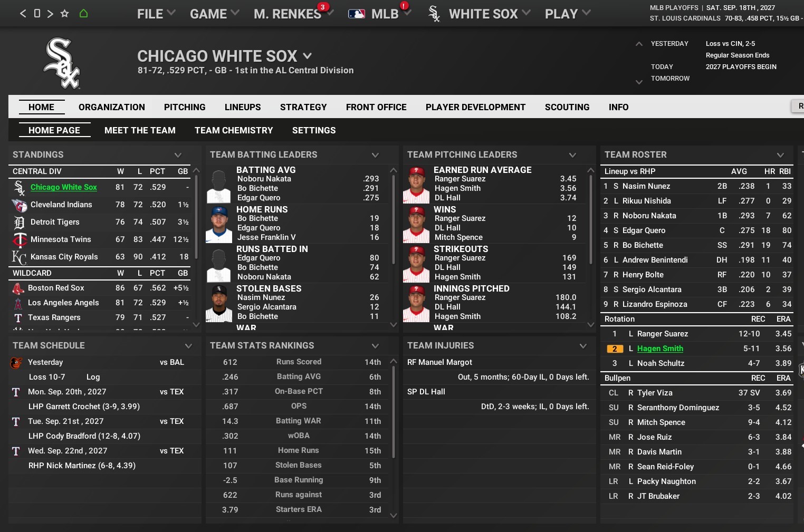Expand the Team Injuries panel chevron
This screenshot has width=804, height=532.
pyautogui.click(x=583, y=346)
